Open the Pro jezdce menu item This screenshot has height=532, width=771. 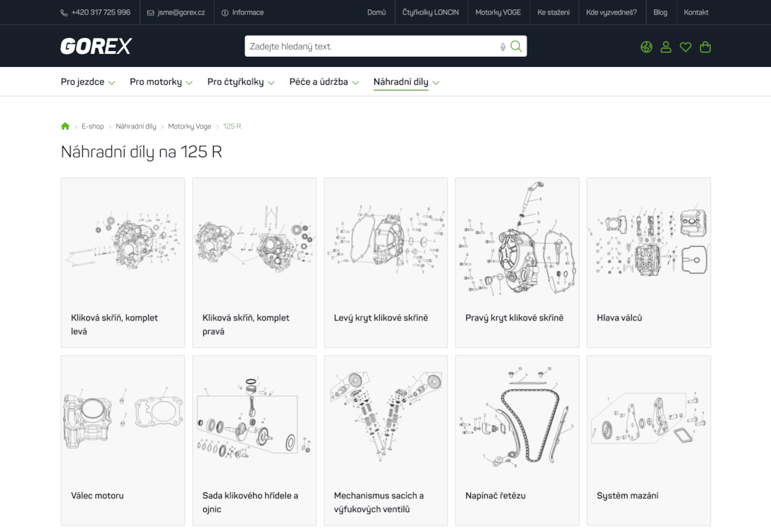(x=83, y=82)
